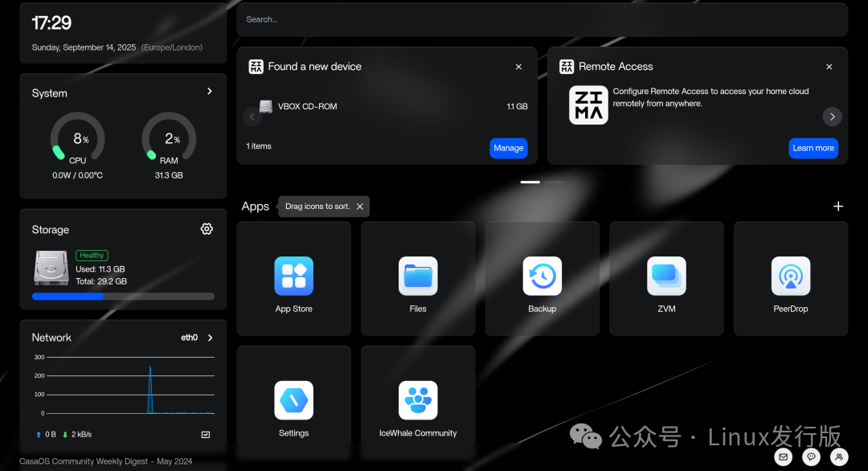This screenshot has height=471, width=868.
Task: Advance the Remote Access carousel arrow
Action: point(832,117)
